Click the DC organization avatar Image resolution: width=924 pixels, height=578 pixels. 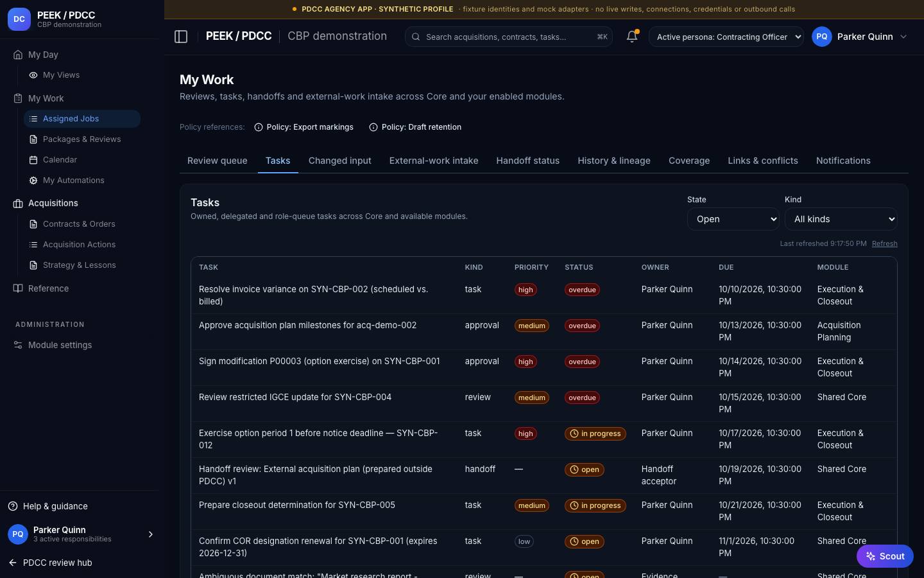click(19, 19)
